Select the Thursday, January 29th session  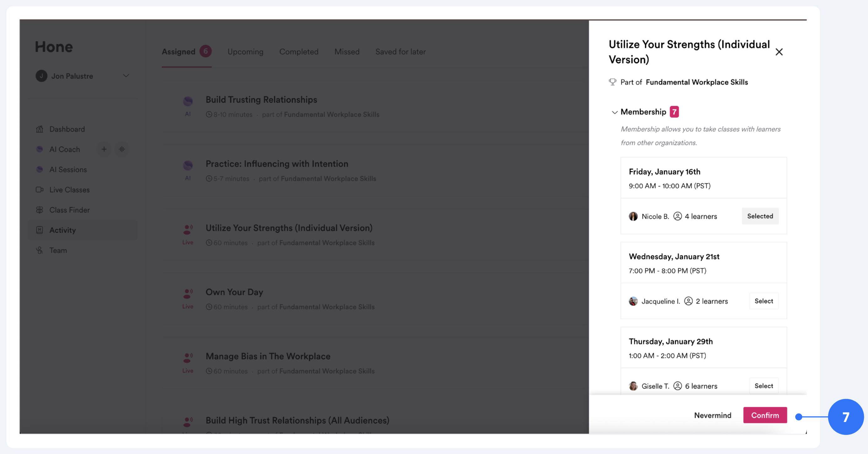(x=764, y=386)
